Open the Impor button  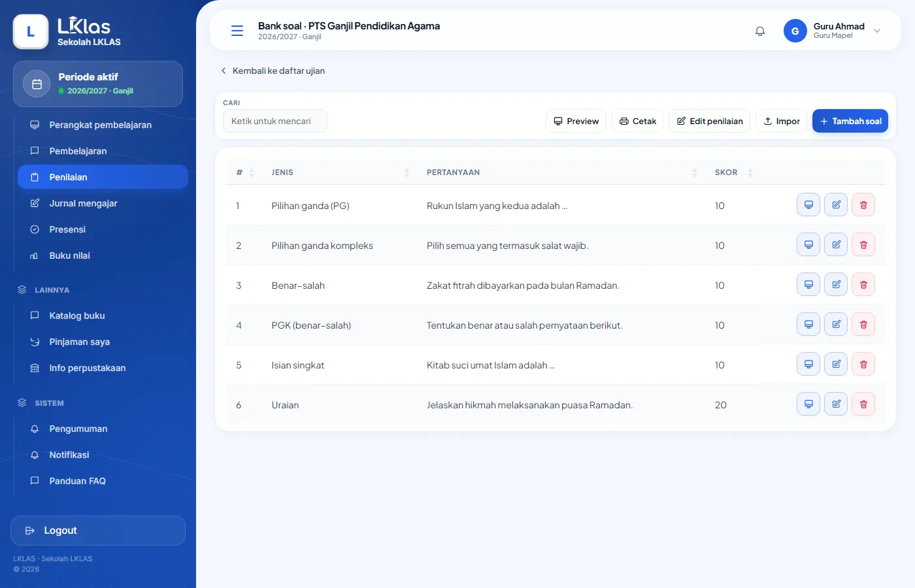click(782, 121)
